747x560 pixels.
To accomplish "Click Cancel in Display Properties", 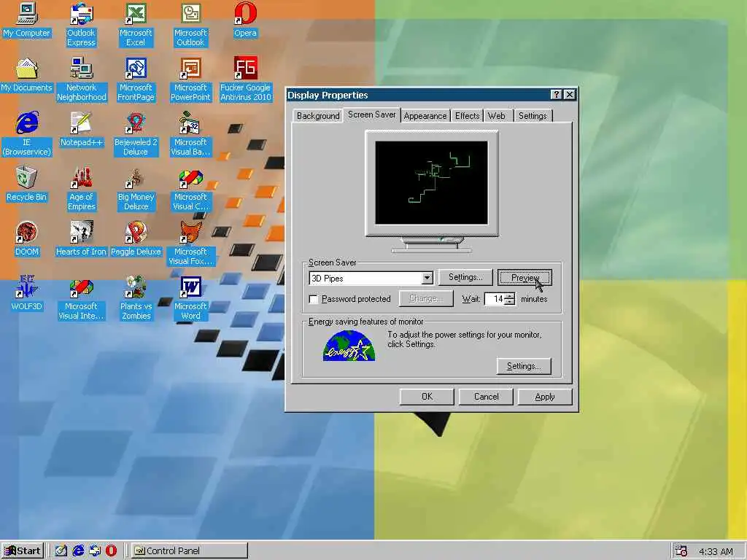I will pos(486,397).
